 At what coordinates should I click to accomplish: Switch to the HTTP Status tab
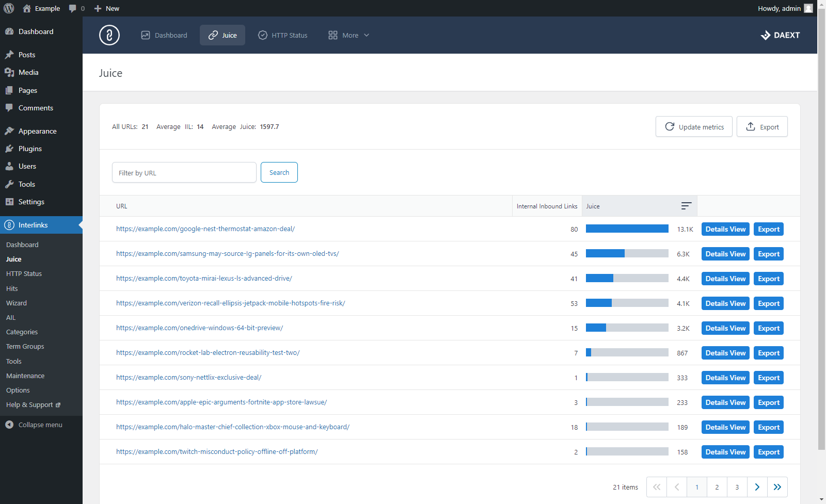click(283, 35)
